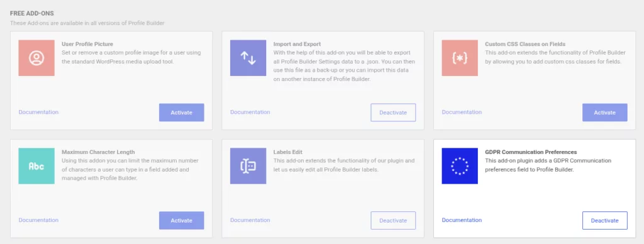The width and height of the screenshot is (644, 244).
Task: Click the Maximum Character Length Abc icon
Action: tap(36, 166)
